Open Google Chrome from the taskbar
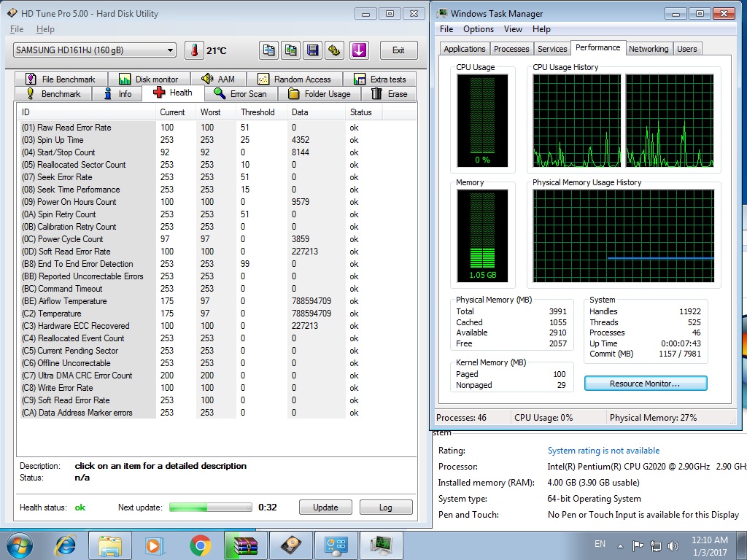 (x=200, y=545)
